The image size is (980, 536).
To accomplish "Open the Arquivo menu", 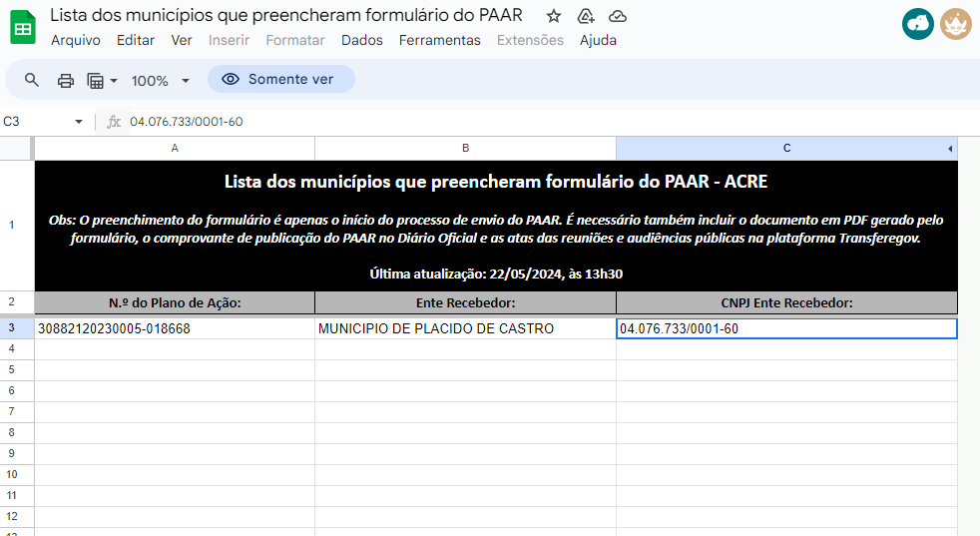I will (76, 40).
